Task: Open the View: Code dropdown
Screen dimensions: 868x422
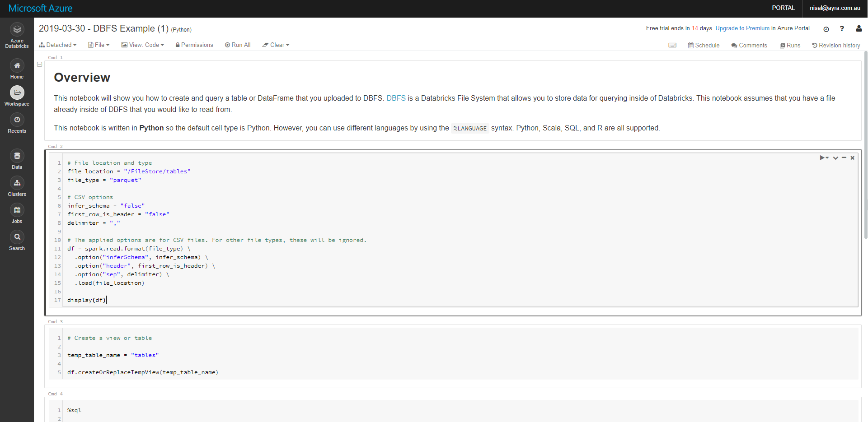Action: tap(143, 45)
